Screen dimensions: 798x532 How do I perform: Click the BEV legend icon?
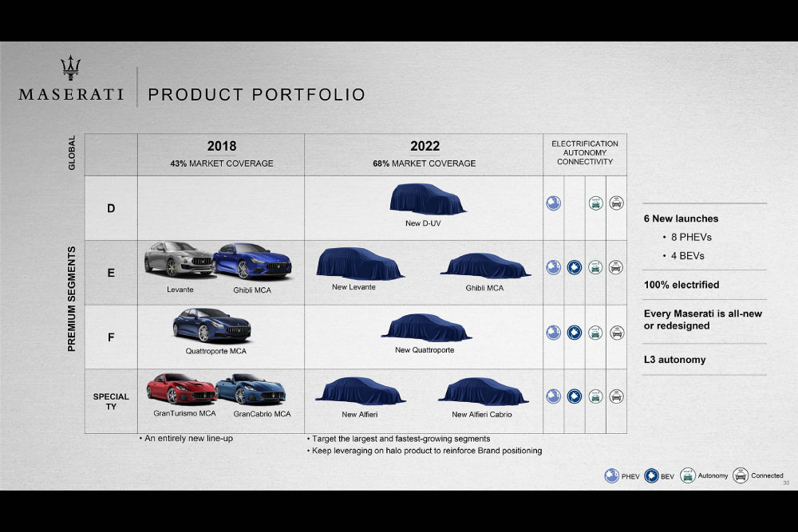[651, 475]
